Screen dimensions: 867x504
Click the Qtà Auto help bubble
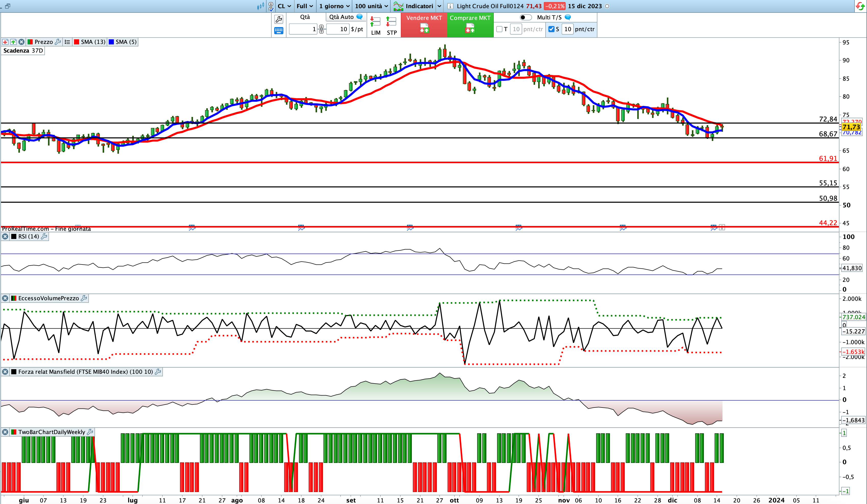(x=359, y=17)
